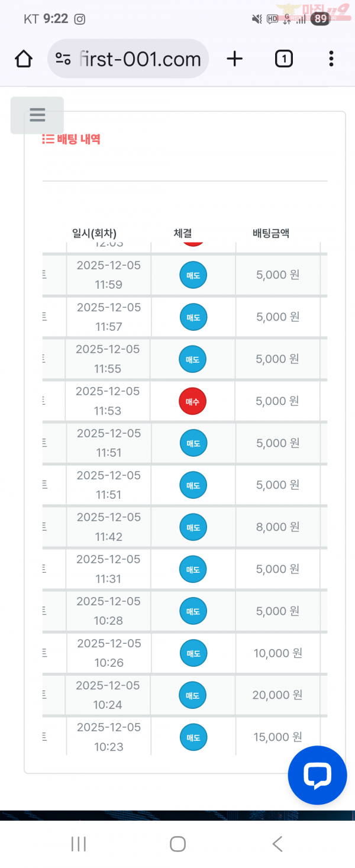Tap the site info icon in address bar
The width and height of the screenshot is (355, 868).
point(63,59)
